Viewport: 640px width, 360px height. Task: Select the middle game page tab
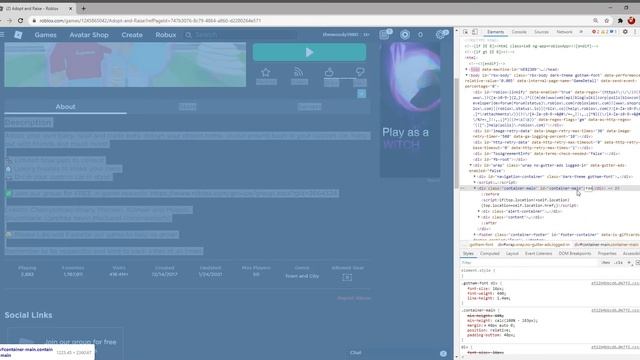coord(187,107)
